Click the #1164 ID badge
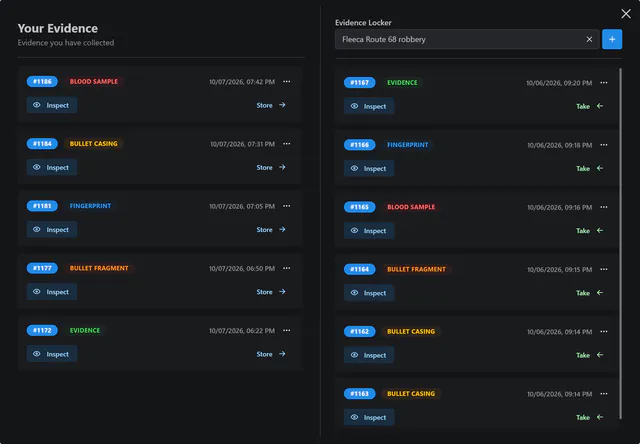The width and height of the screenshot is (640, 444). (x=360, y=269)
